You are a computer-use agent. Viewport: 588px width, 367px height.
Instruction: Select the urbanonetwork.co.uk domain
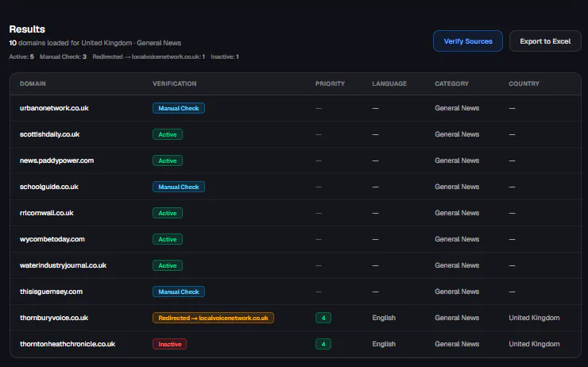tap(54, 108)
